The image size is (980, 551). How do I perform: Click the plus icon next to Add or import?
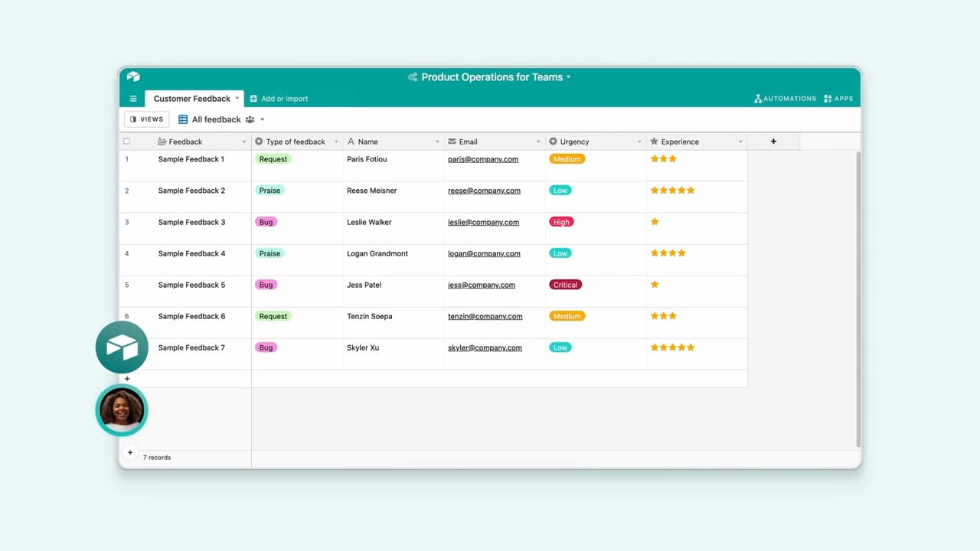coord(253,99)
